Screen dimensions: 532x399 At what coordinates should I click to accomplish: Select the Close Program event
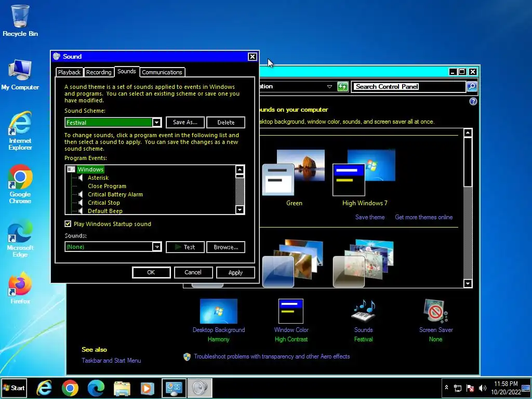(x=107, y=186)
